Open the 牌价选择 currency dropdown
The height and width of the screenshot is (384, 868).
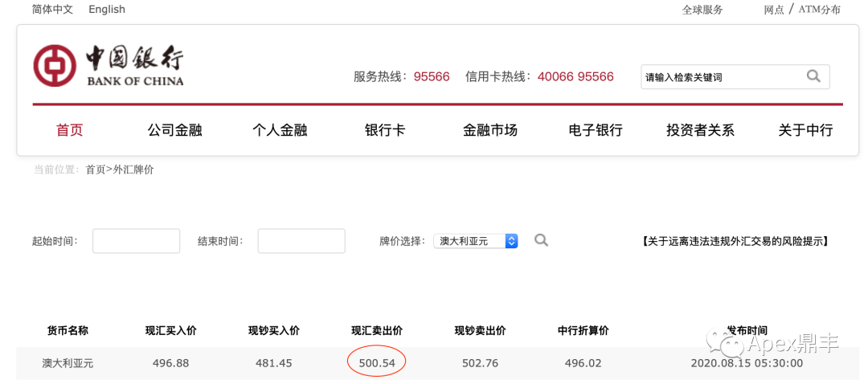tap(476, 241)
